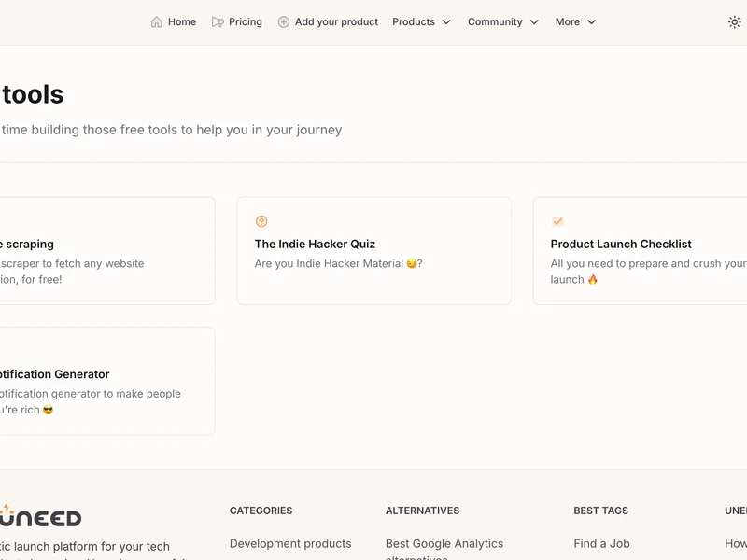Click the BEST TAGS footer heading
This screenshot has width=747, height=560.
pos(600,511)
